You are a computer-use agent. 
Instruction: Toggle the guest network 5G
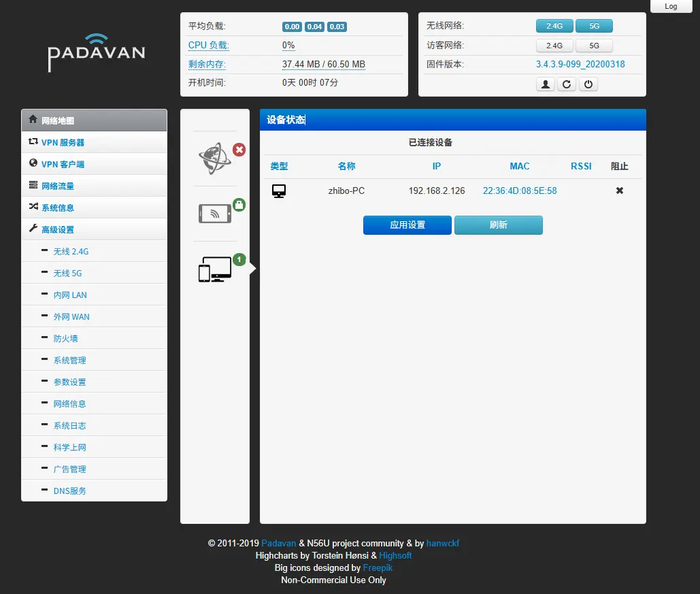point(594,46)
